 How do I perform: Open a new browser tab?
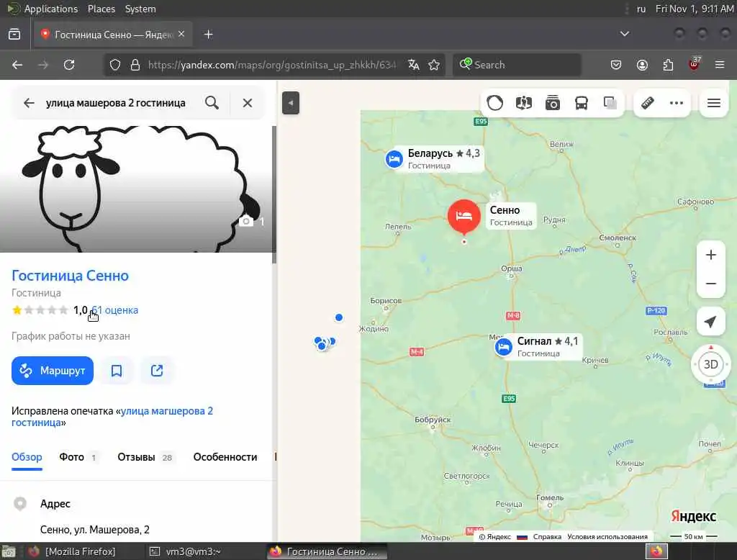209,35
